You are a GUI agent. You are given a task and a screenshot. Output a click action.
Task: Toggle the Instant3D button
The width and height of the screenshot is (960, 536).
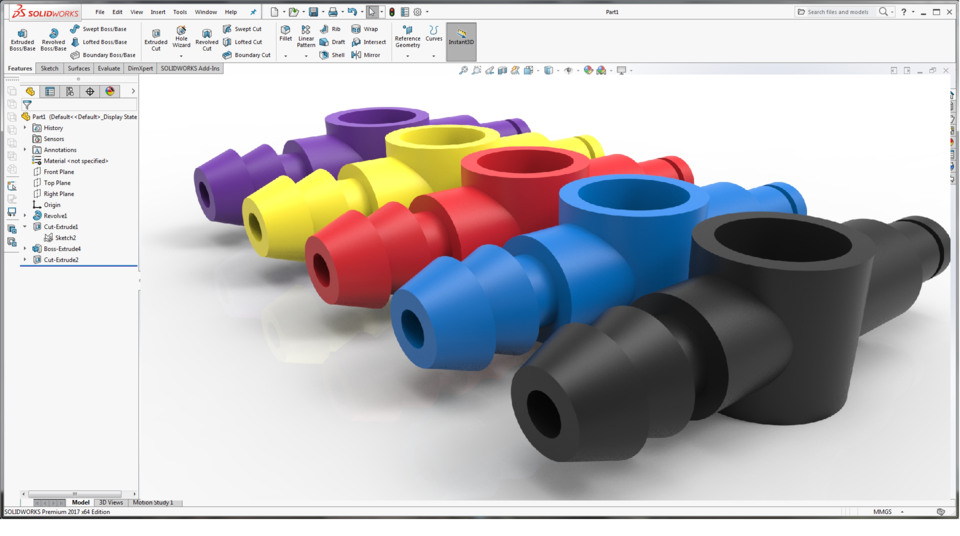tap(461, 41)
